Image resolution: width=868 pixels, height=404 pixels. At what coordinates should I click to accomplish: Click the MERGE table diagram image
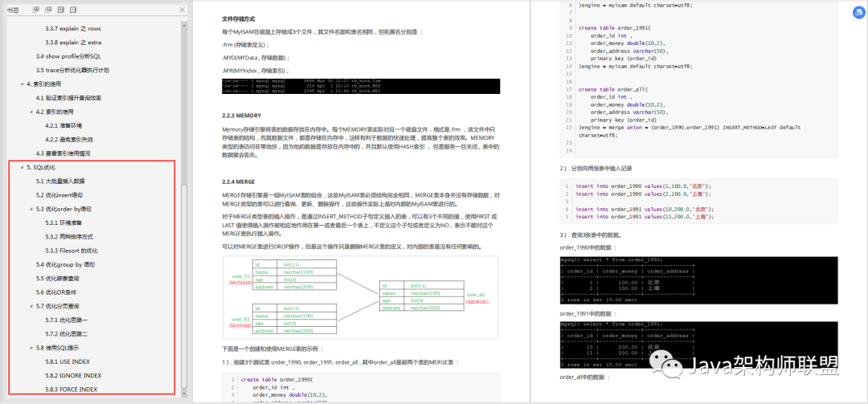coord(360,297)
